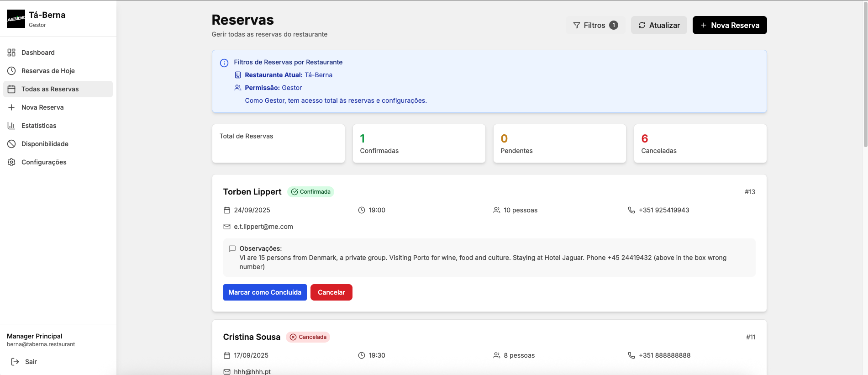This screenshot has width=868, height=375.
Task: Click the black Nova Reserva button
Action: [x=729, y=25]
